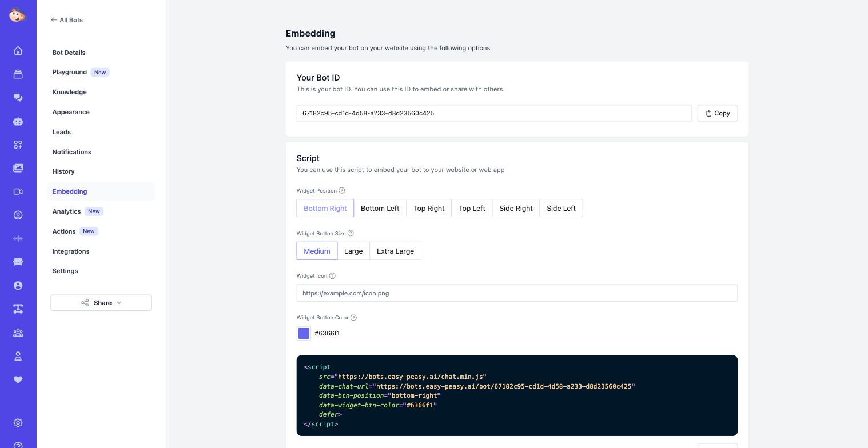
Task: Select Large widget button size
Action: tap(353, 251)
